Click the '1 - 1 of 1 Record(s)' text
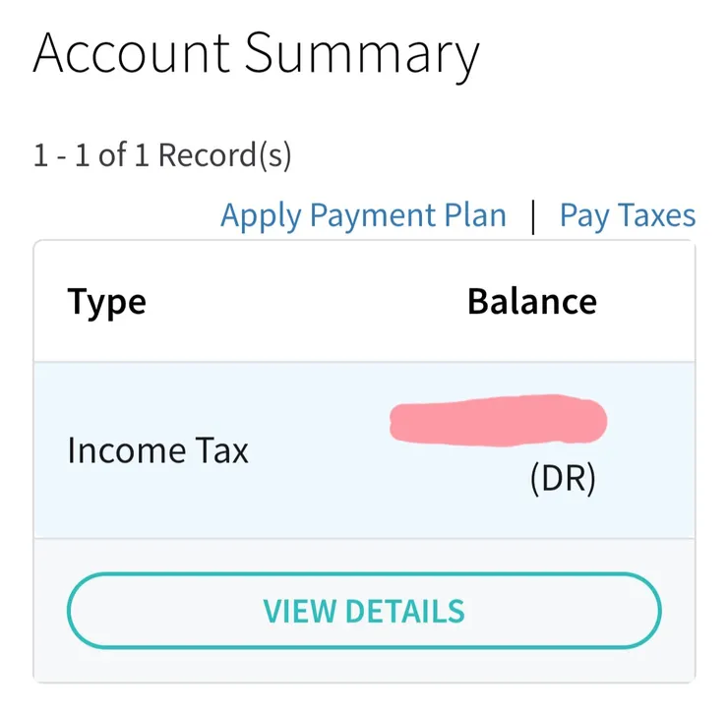 pyautogui.click(x=162, y=155)
